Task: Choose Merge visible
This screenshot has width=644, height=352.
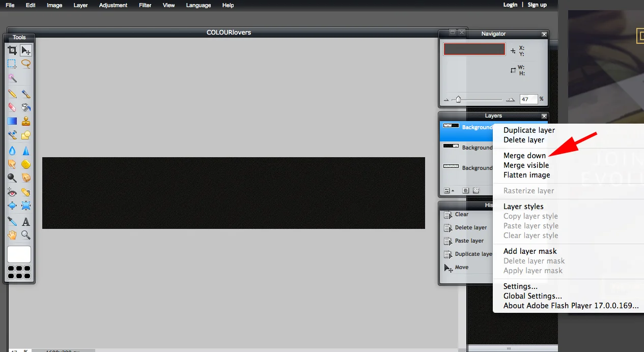Action: coord(526,165)
